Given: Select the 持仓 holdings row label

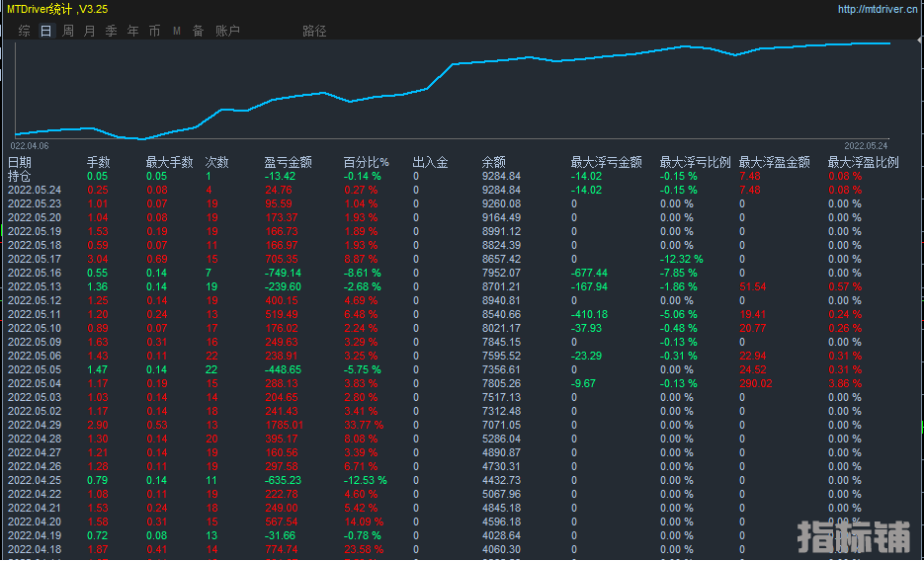Looking at the screenshot, I should 20,176.
